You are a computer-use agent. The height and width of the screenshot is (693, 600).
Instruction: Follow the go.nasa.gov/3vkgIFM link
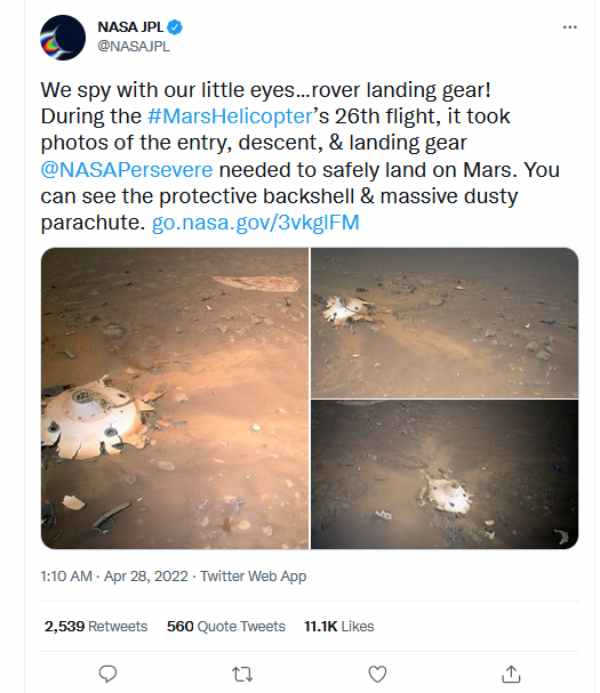(255, 221)
